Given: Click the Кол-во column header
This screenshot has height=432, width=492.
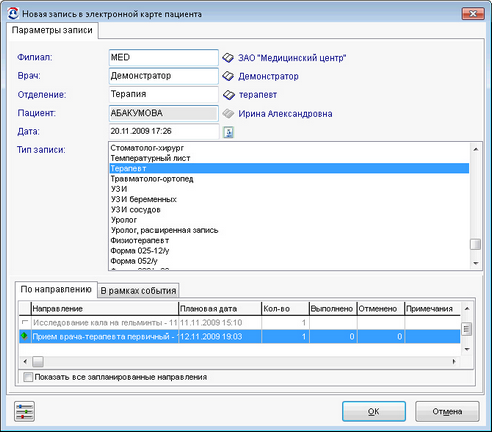Looking at the screenshot, I should tap(285, 309).
